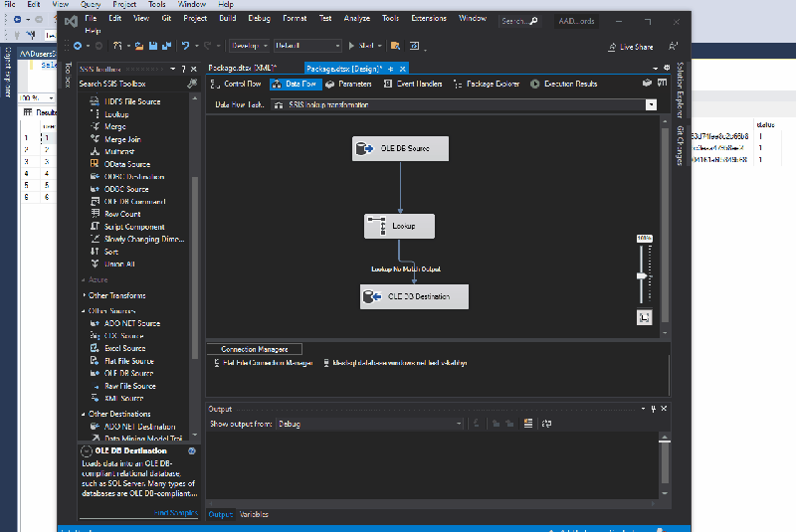Click the Search SSIS Toolbox field
This screenshot has height=532, width=796.
pyautogui.click(x=132, y=84)
